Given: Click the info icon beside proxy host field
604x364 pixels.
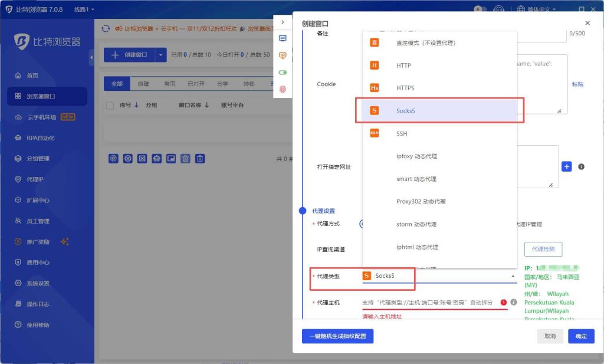Looking at the screenshot, I should tap(514, 302).
